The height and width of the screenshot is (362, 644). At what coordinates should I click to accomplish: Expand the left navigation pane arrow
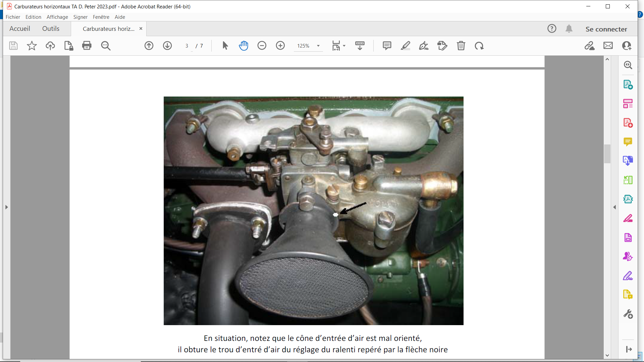tap(6, 207)
